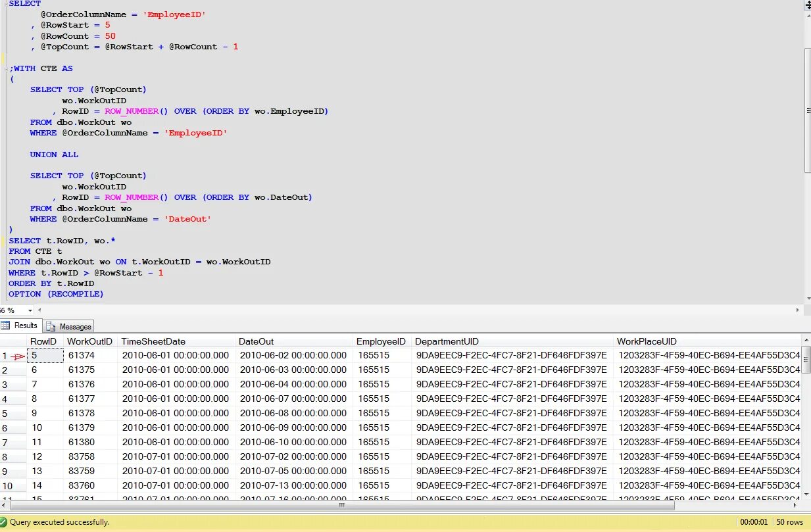Screen dimensions: 811x532
Task: Click the 'ORDER BY t.RowID' line
Action: 51,283
